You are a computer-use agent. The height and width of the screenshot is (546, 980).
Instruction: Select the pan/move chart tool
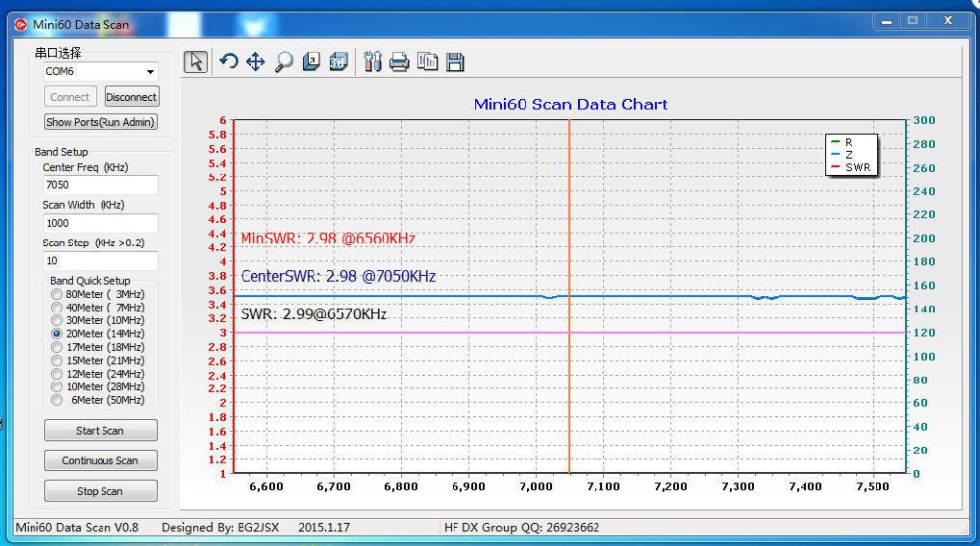click(x=256, y=62)
